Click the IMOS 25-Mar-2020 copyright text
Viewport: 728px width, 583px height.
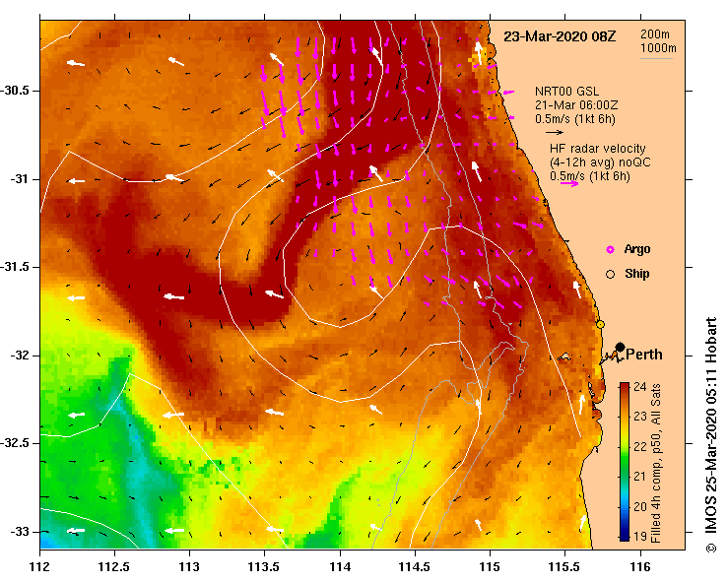pyautogui.click(x=711, y=434)
